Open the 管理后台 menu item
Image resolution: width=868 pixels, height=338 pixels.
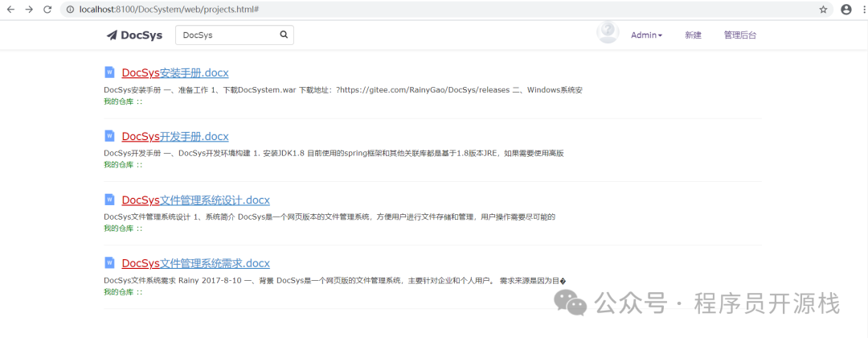tap(739, 35)
